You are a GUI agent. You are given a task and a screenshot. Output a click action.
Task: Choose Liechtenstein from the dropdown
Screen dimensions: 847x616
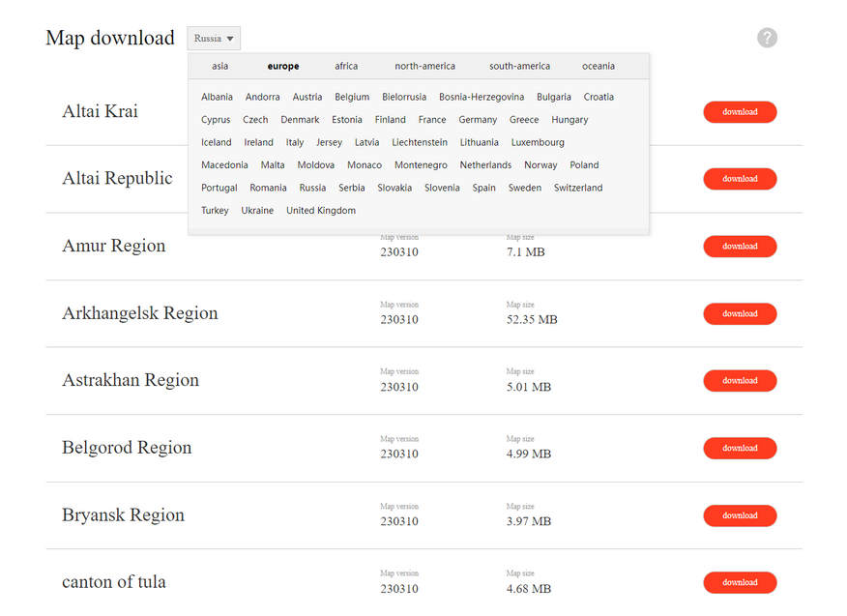pyautogui.click(x=420, y=143)
